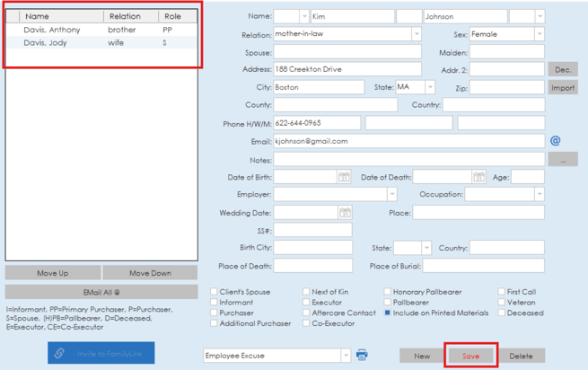Screen dimensions: 588x370
Task: Click the @ email icon beside Email field
Action: 555,141
